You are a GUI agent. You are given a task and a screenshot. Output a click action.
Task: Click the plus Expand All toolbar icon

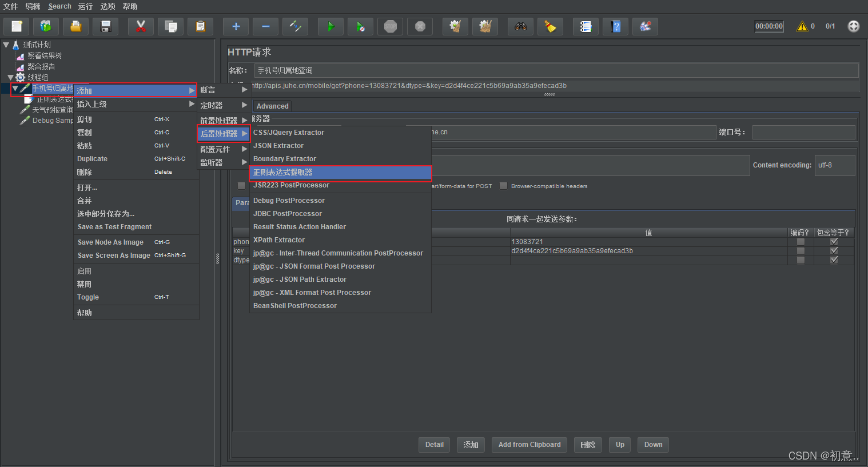(x=236, y=26)
